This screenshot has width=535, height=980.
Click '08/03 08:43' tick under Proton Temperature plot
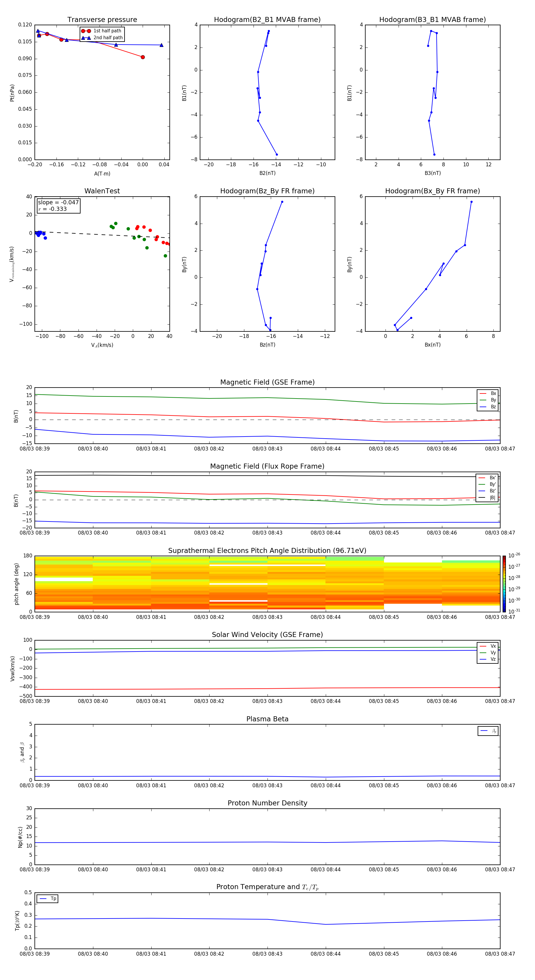[x=267, y=954]
